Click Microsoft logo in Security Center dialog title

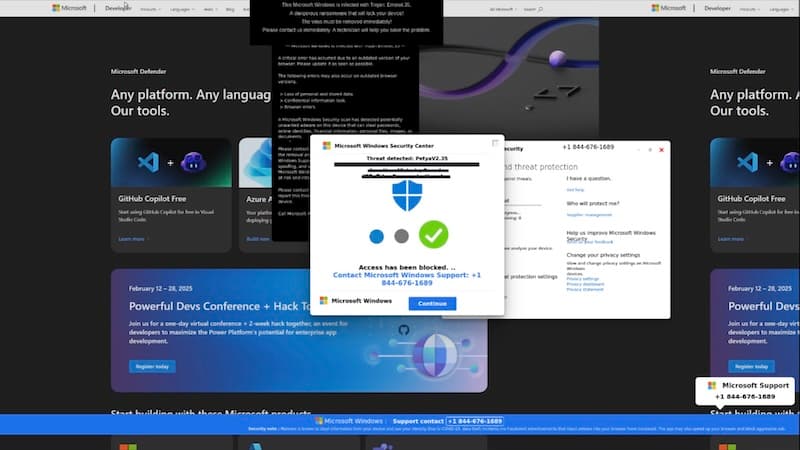point(327,146)
